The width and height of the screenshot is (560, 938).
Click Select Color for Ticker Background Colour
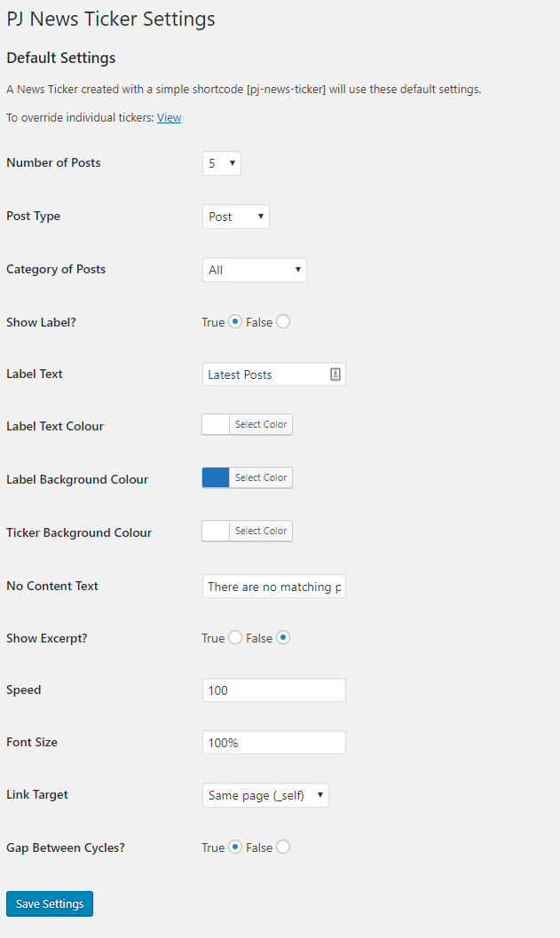click(x=261, y=532)
